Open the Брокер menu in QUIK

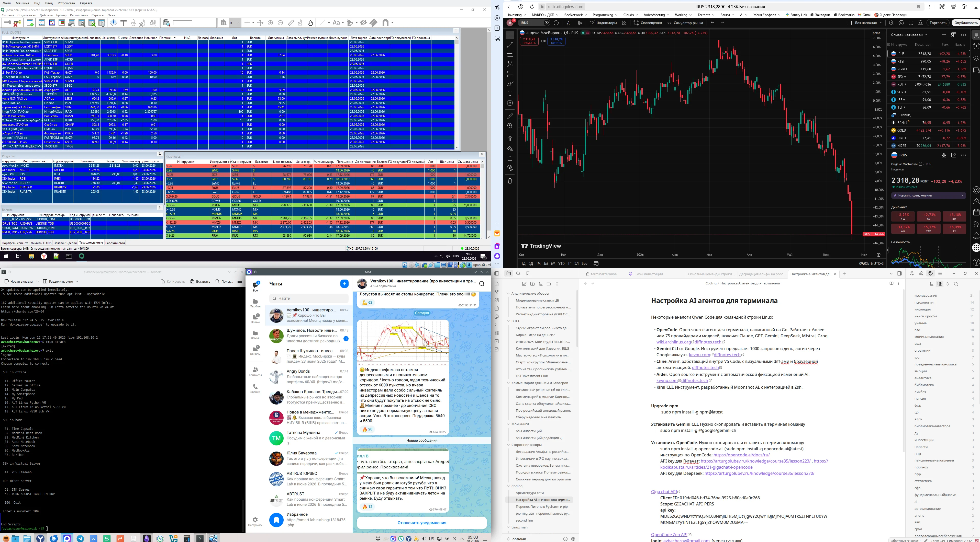click(61, 16)
